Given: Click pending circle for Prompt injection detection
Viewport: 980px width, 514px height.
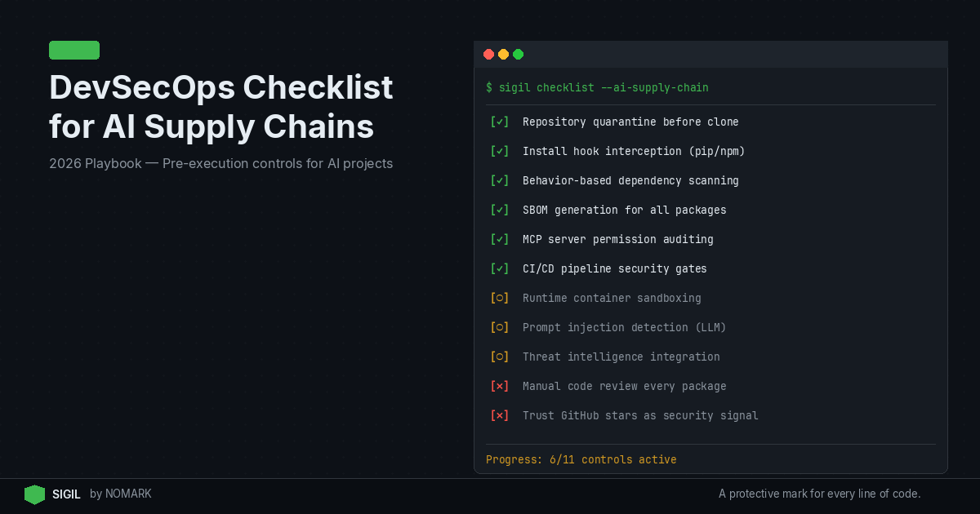Looking at the screenshot, I should pyautogui.click(x=500, y=327).
